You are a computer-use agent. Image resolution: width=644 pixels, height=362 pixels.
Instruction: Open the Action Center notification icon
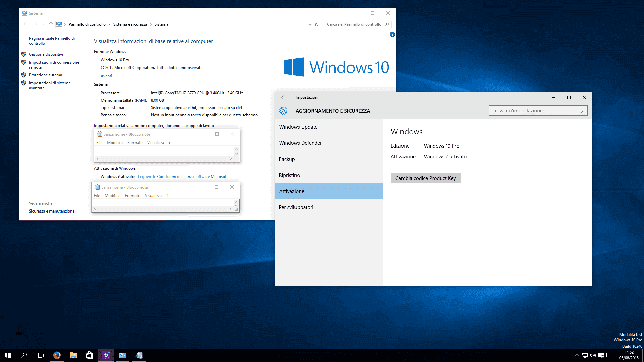[601, 355]
